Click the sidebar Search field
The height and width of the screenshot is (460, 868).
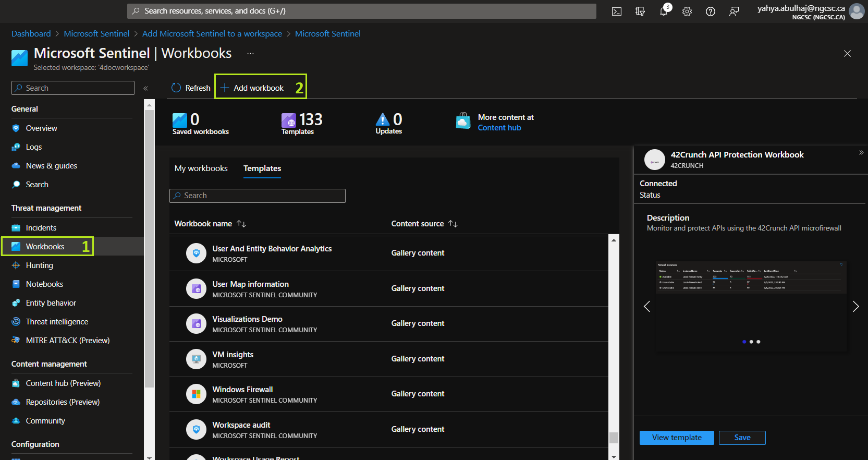click(73, 88)
